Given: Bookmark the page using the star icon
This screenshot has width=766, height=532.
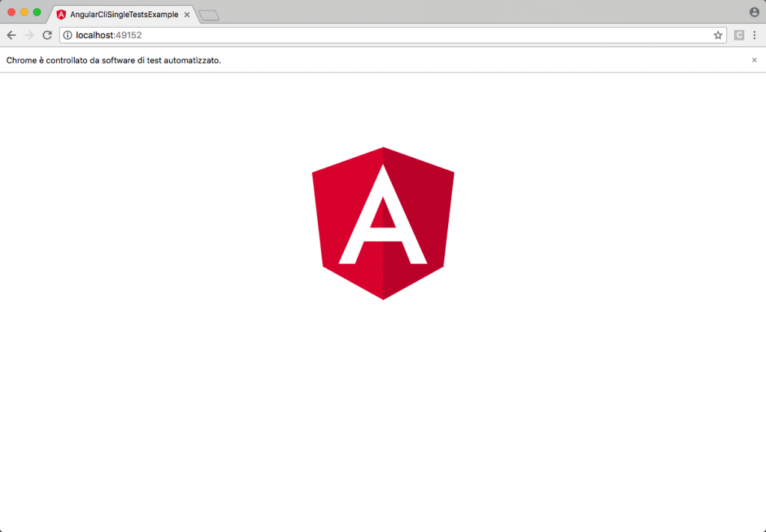Looking at the screenshot, I should point(717,34).
